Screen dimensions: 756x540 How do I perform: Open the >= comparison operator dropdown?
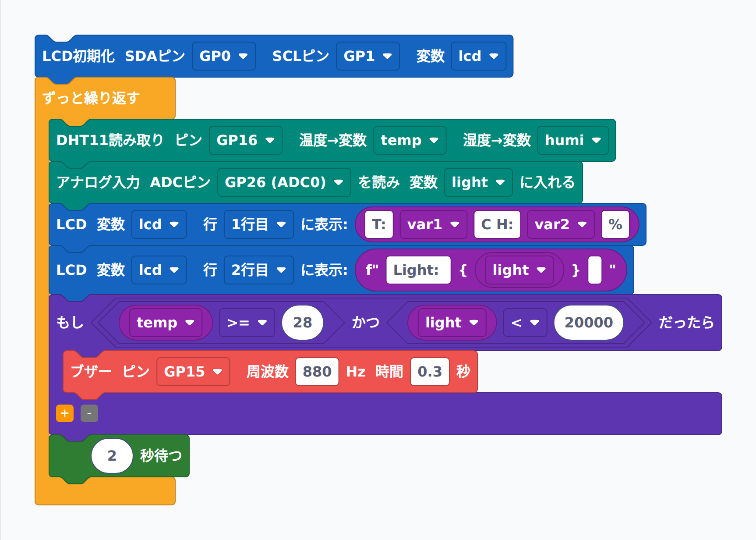[x=247, y=323]
